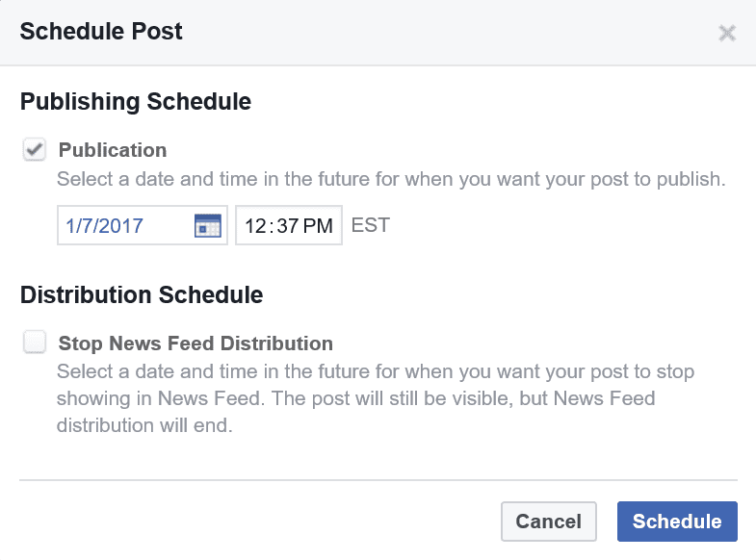Image resolution: width=756 pixels, height=560 pixels.
Task: Click the Publication label text
Action: click(113, 150)
